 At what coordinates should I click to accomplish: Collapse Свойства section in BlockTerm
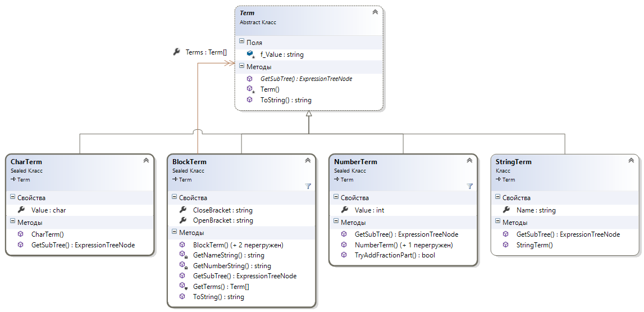tap(174, 197)
